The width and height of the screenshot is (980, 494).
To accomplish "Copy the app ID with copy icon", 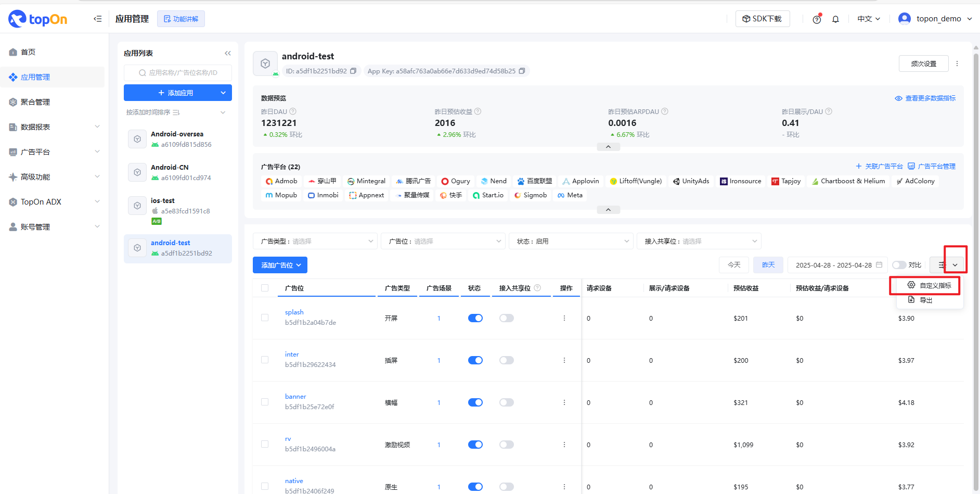I will tap(353, 71).
